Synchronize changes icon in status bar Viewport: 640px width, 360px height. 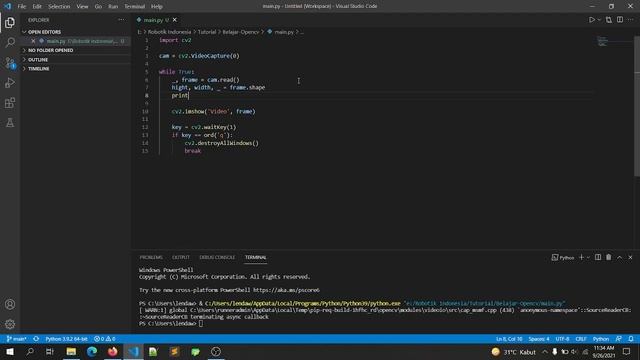click(36, 339)
